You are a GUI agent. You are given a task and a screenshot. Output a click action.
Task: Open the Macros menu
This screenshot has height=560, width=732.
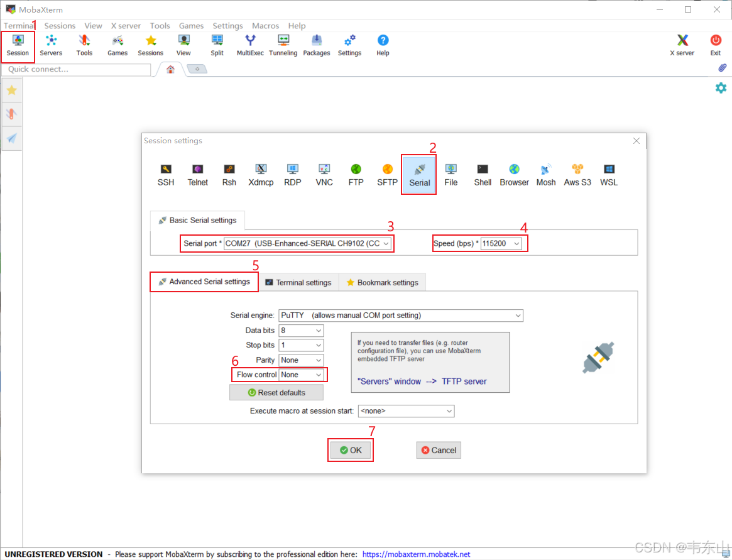pos(265,26)
